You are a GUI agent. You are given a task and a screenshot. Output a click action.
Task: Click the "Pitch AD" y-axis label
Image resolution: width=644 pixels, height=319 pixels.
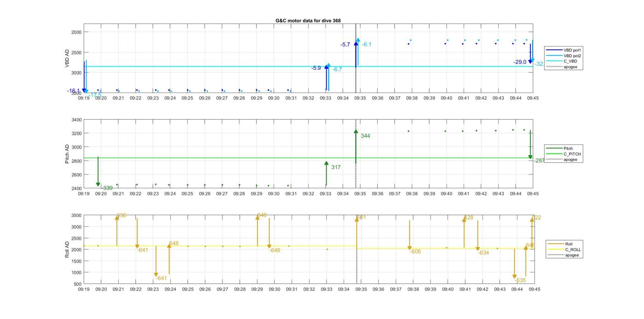(x=67, y=154)
